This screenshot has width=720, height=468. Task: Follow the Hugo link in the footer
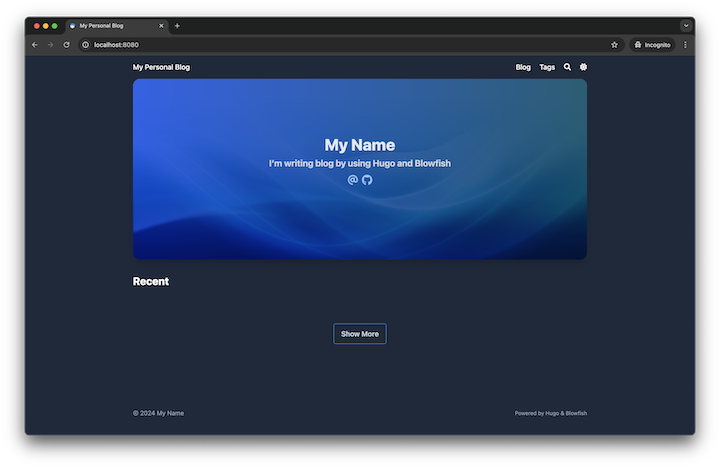click(550, 413)
